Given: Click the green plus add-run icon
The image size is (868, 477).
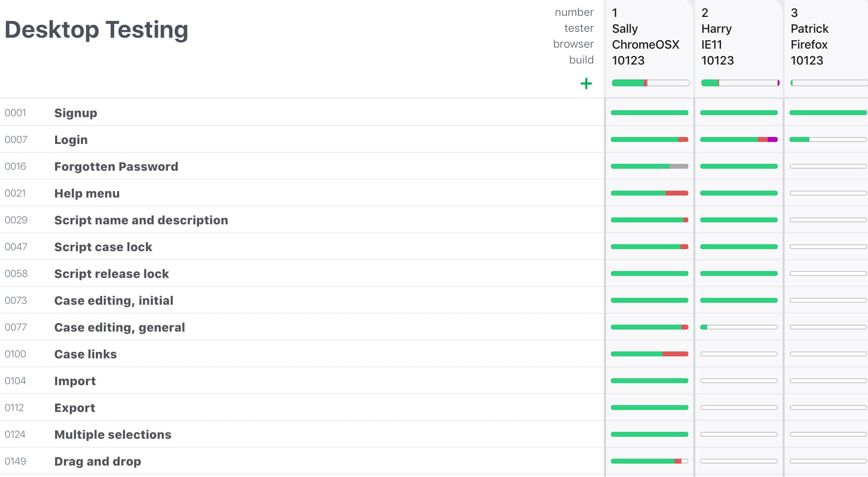Looking at the screenshot, I should (586, 83).
